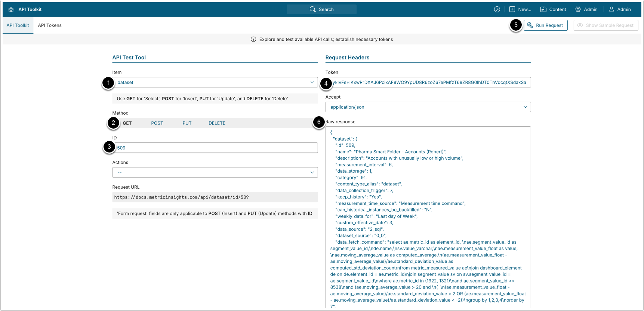The height and width of the screenshot is (311, 644).
Task: Click the '"custom_effective_date": 3,' response line
Action: point(364,223)
